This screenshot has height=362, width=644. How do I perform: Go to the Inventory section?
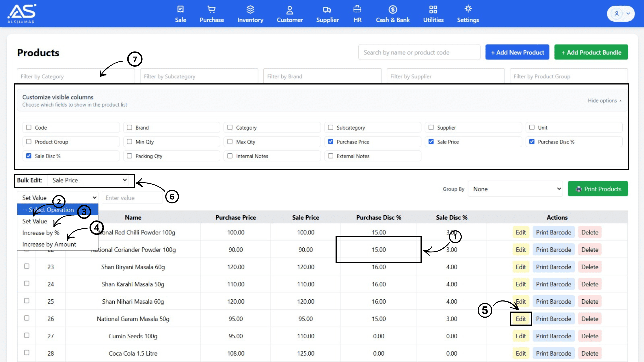250,14
